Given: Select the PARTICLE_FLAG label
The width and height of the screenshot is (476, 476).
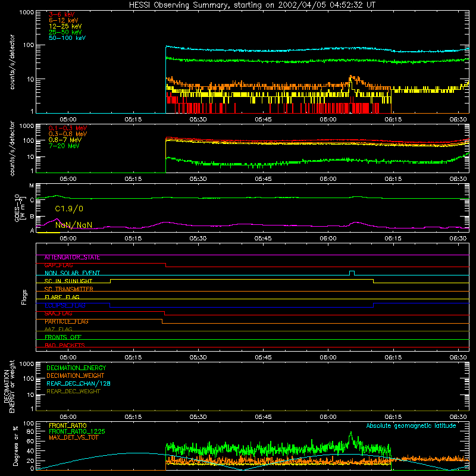Looking at the screenshot, I should coord(67,321).
